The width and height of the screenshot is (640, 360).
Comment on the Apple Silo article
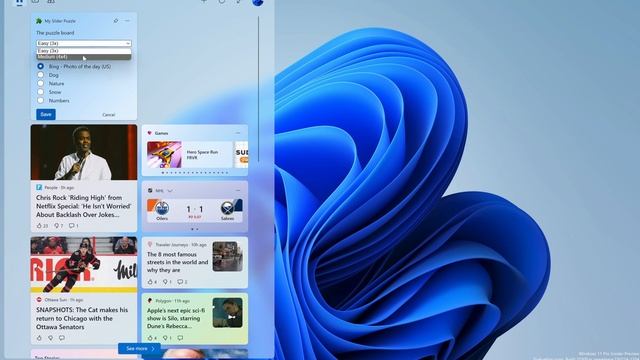[180, 338]
